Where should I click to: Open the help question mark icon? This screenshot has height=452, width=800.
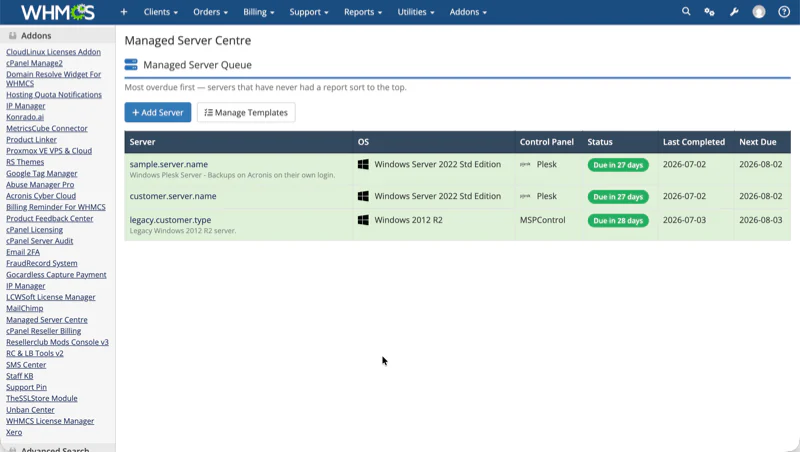[x=784, y=12]
